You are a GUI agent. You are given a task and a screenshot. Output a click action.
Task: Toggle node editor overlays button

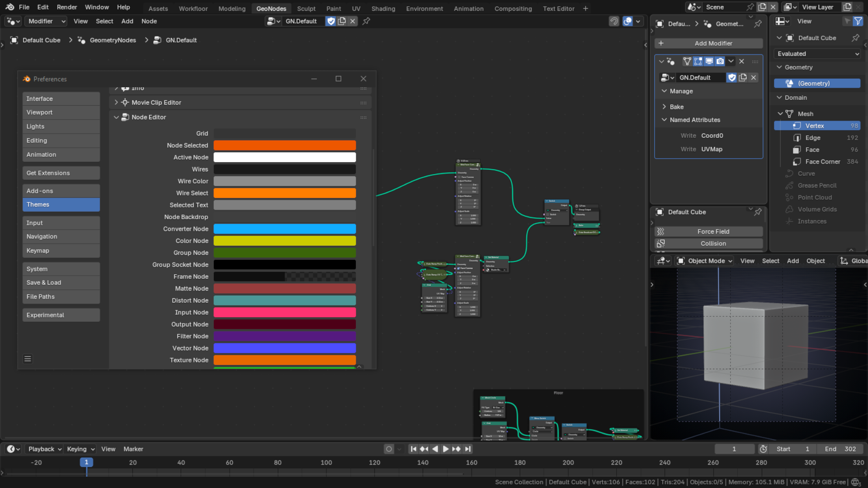click(627, 21)
